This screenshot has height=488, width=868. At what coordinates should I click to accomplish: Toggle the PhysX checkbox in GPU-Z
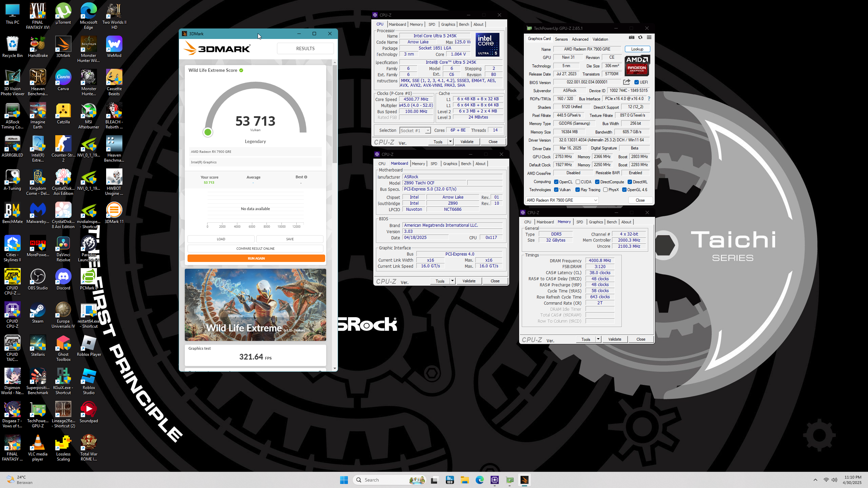click(x=605, y=190)
